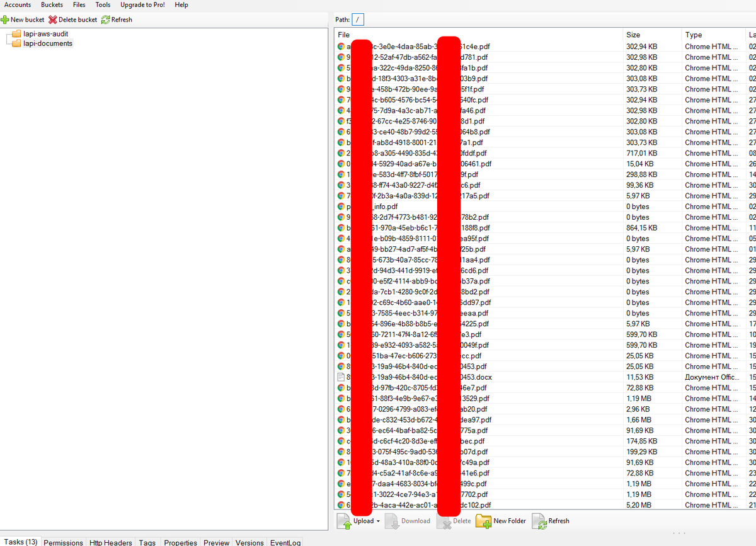Select the file name ending in dc102.pdf
This screenshot has width=756, height=546.
(419, 505)
